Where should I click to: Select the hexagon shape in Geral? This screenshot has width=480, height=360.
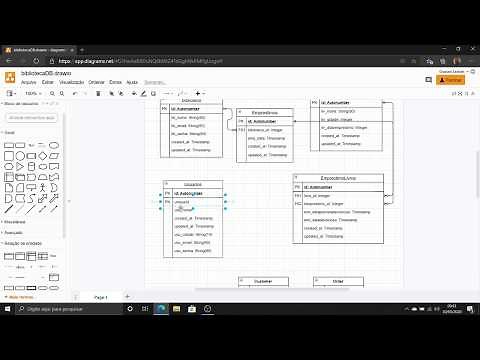click(x=9, y=166)
